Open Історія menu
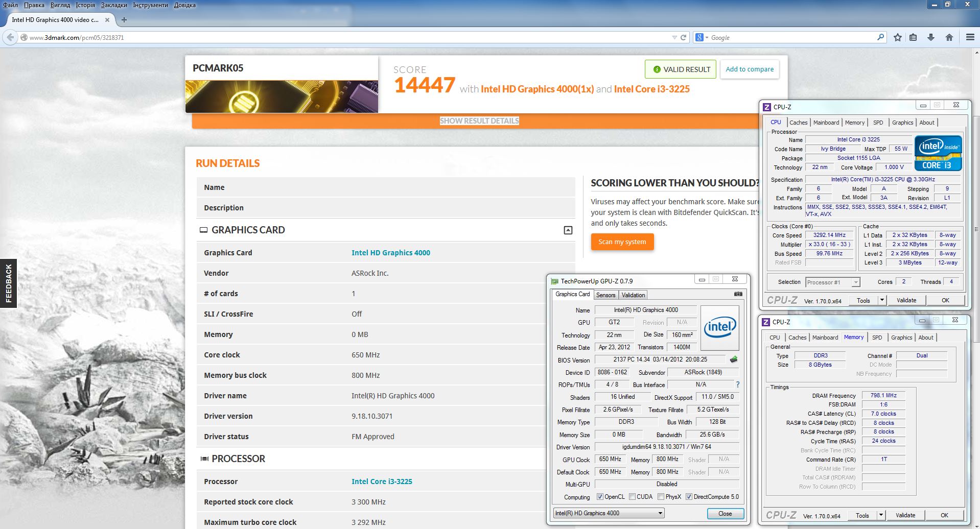The height and width of the screenshot is (529, 980). coord(85,5)
